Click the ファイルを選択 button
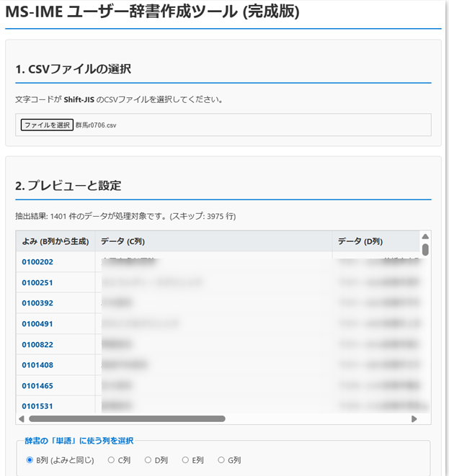Image resolution: width=449 pixels, height=476 pixels. coord(47,125)
